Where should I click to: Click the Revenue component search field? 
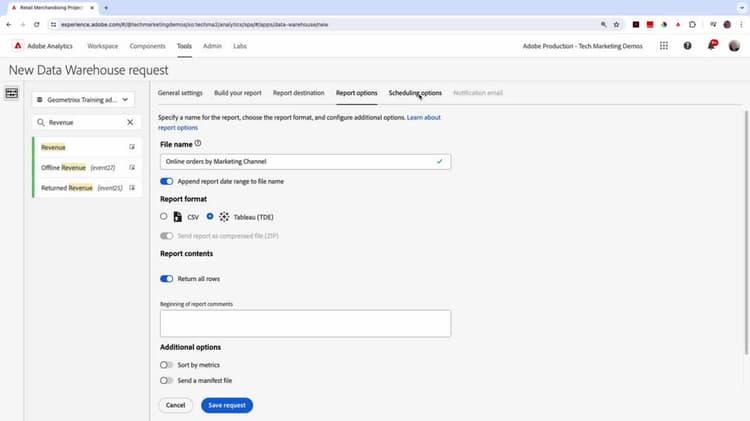click(x=86, y=122)
